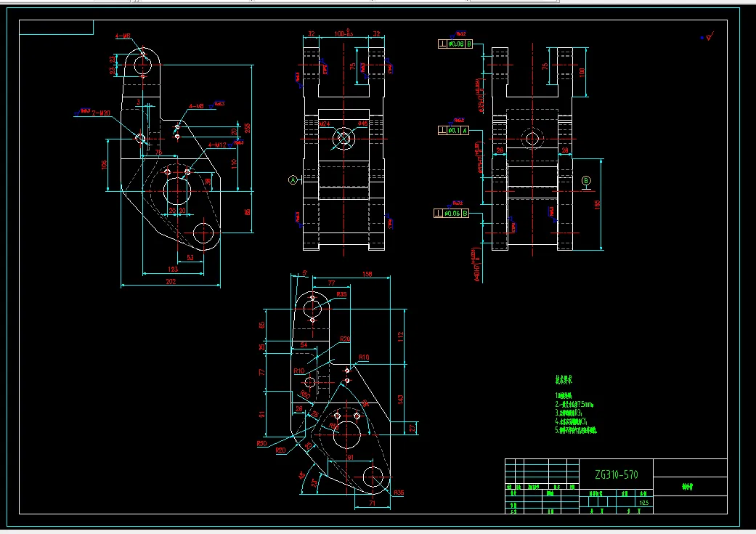Select the ZG310-570 material text
Viewport: 756px width, 534px height.
pos(616,474)
